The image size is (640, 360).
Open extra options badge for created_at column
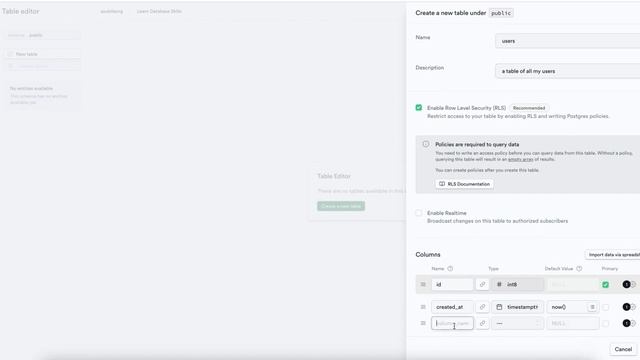click(x=627, y=307)
